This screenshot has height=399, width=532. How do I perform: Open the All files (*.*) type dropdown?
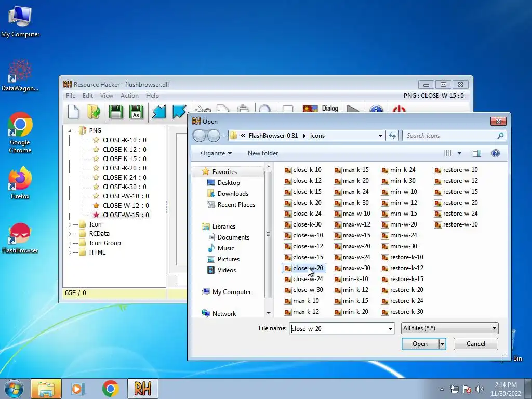click(x=449, y=328)
